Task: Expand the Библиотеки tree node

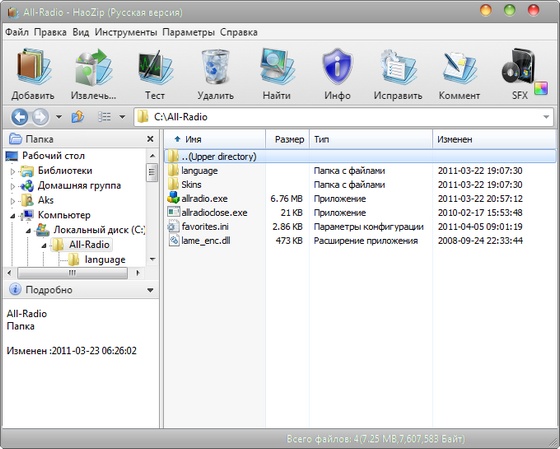Action: 12,171
